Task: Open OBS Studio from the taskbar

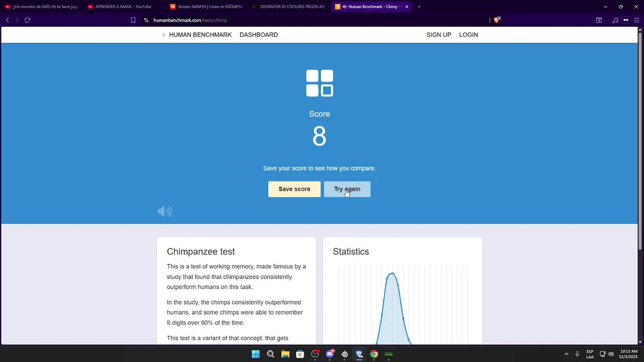Action: point(315,354)
